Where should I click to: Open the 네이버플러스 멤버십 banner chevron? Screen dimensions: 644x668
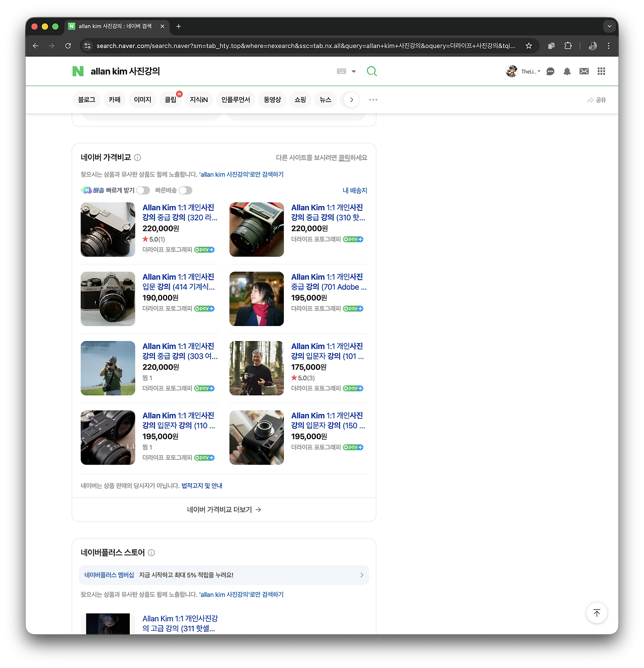[362, 575]
